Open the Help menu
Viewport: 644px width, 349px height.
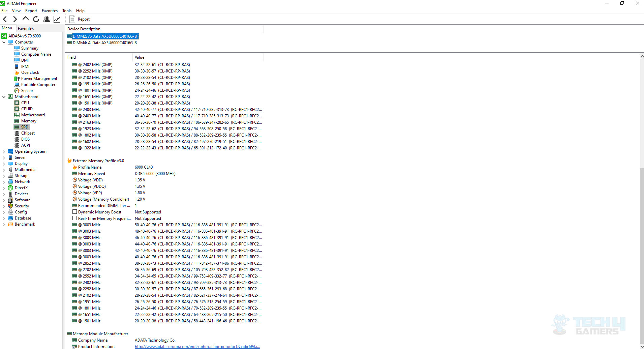80,11
